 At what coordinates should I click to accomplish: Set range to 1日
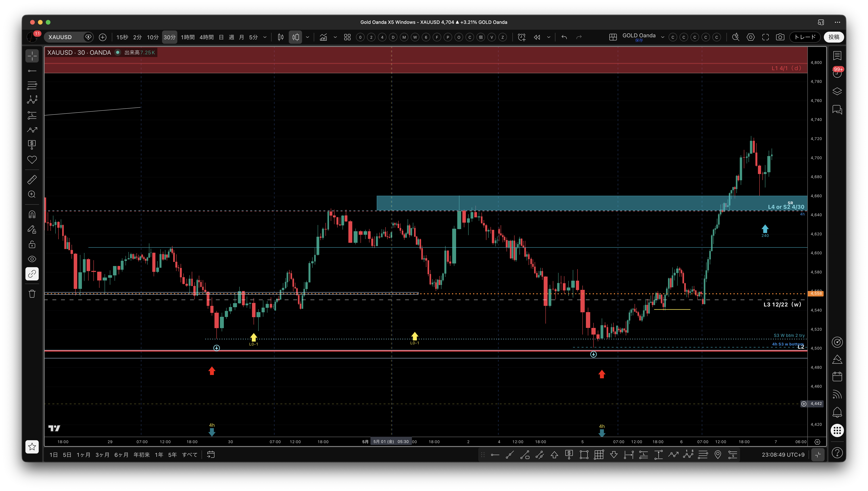coord(54,455)
